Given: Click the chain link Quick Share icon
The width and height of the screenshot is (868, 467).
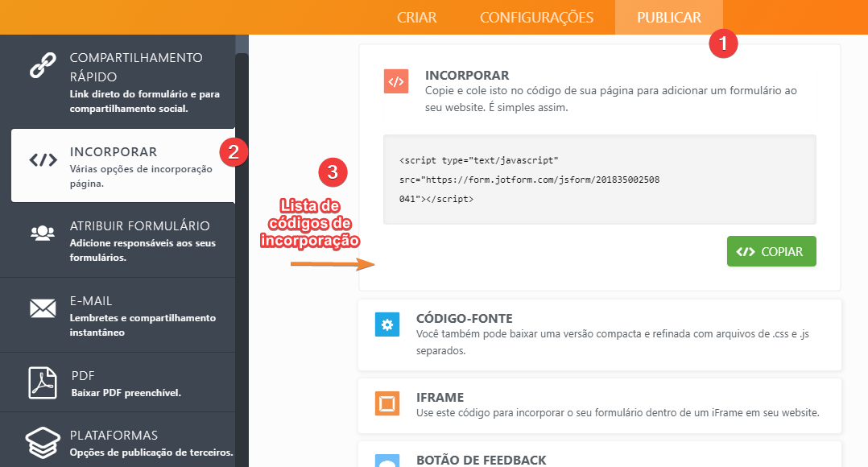Looking at the screenshot, I should coord(43,64).
